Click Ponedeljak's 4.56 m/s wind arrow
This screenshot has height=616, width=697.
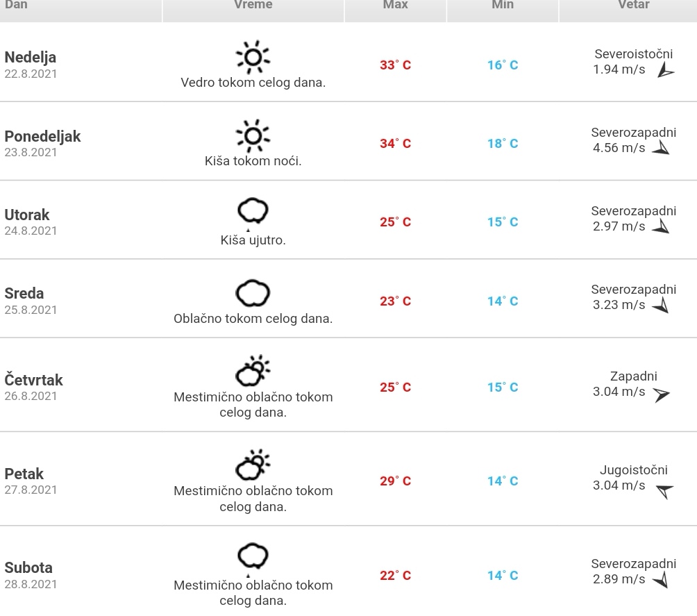tap(661, 148)
